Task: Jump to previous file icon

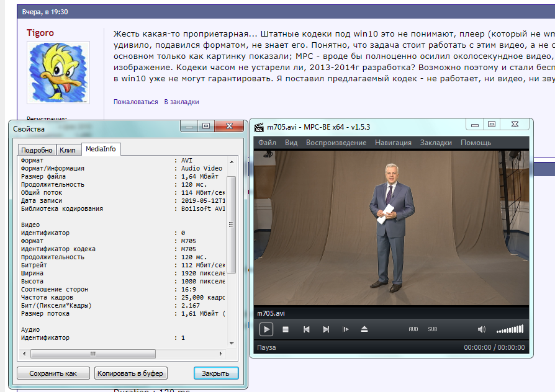Action: coord(306,329)
